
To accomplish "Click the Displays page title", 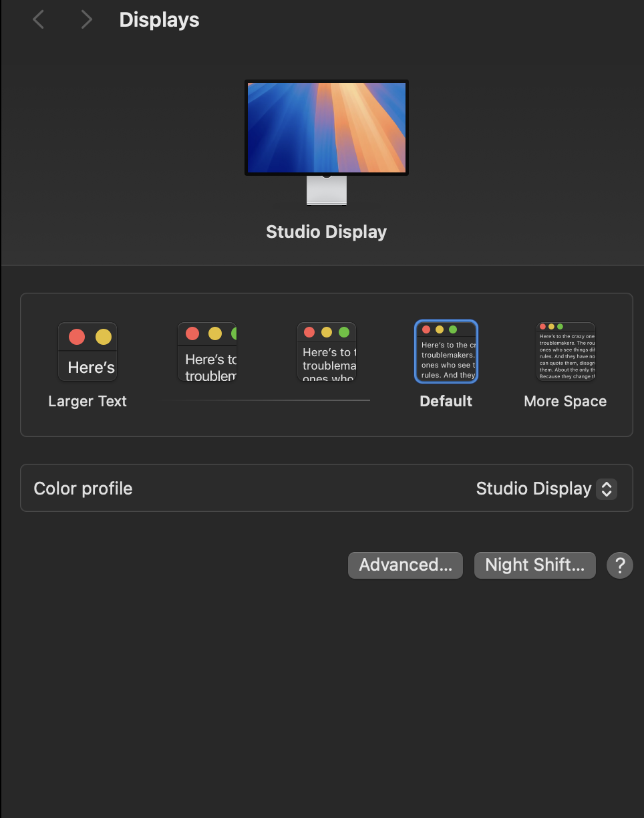I will 160,20.
